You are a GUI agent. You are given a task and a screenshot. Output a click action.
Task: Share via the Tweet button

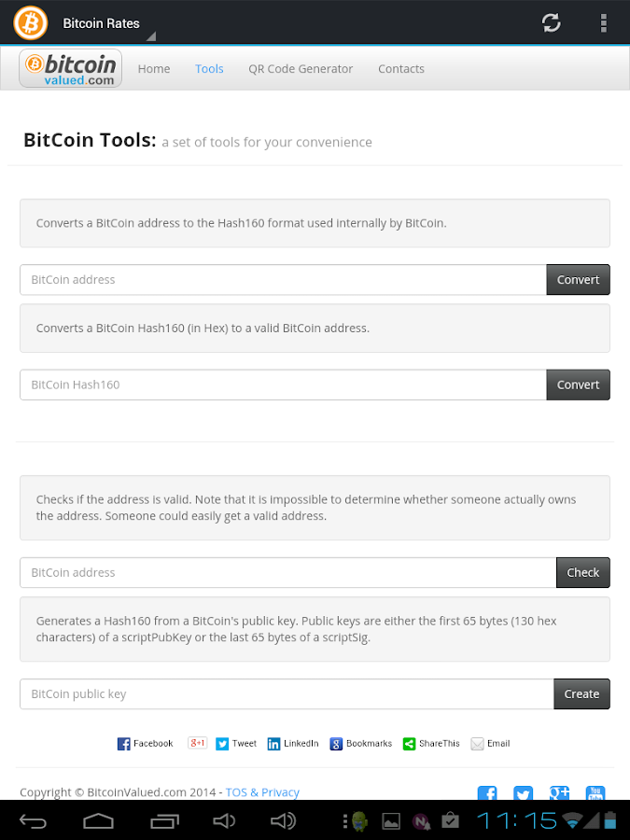point(236,744)
